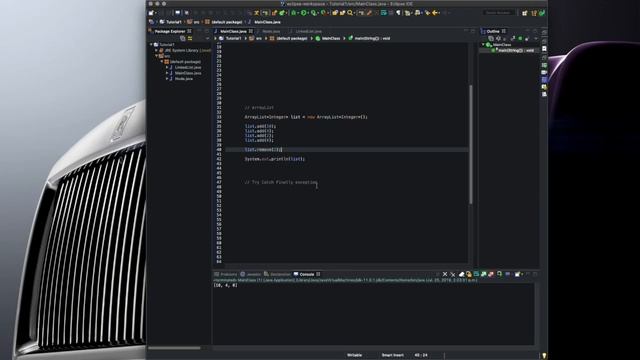Click the green Run button in the toolbar
Image resolution: width=640 pixels, height=360 pixels.
(x=304, y=13)
